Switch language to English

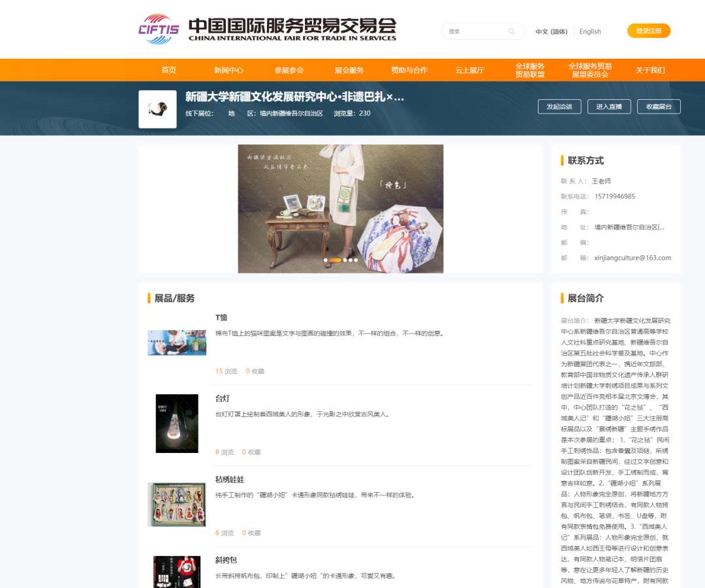[590, 31]
